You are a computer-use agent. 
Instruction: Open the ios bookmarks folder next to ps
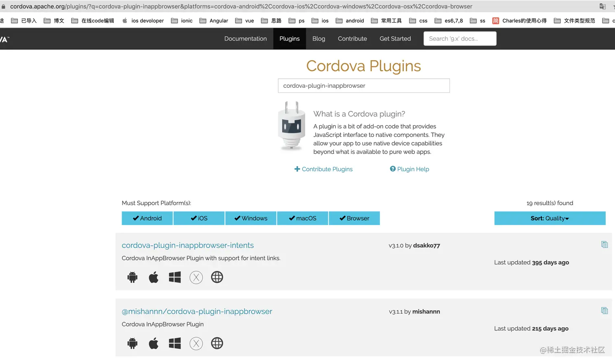(320, 21)
